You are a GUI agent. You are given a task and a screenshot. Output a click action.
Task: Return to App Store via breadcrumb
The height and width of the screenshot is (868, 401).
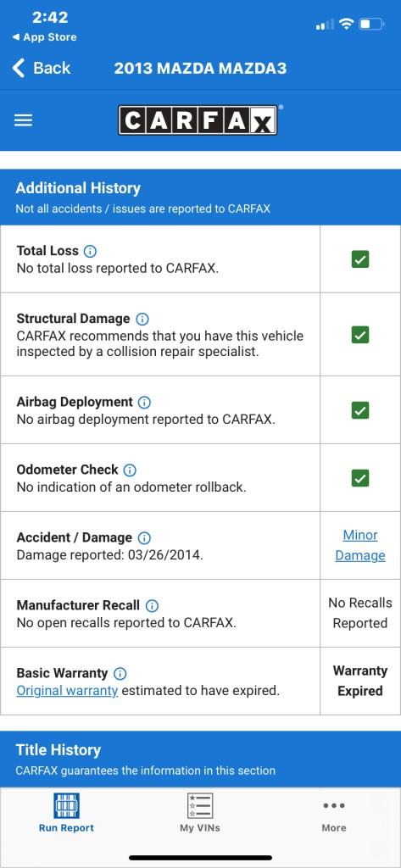pyautogui.click(x=44, y=37)
